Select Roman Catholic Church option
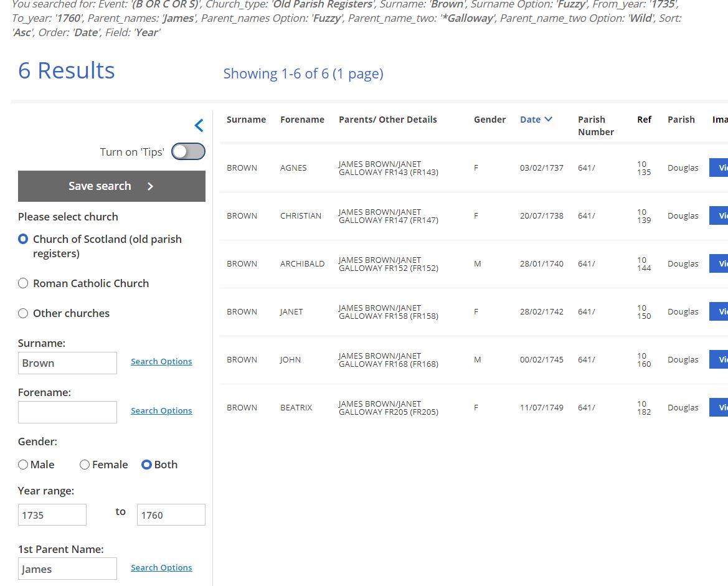 (24, 283)
